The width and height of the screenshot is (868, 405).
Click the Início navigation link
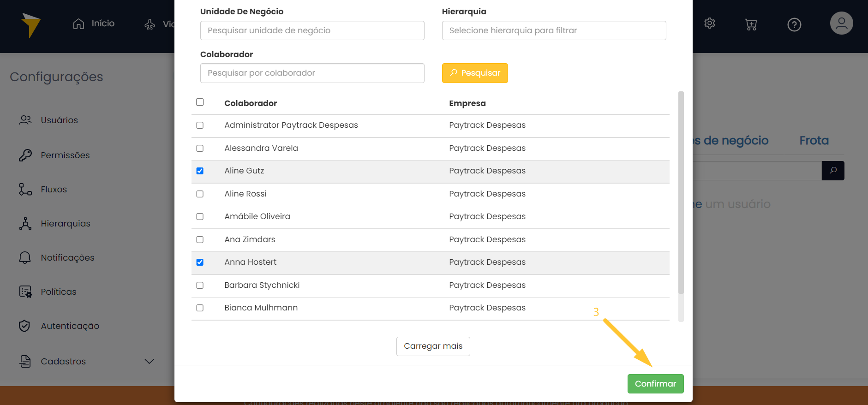103,24
